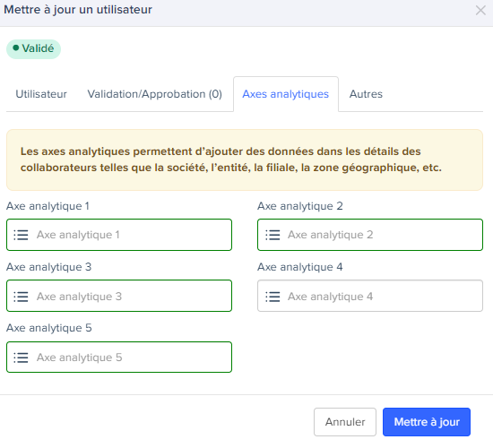Focus the Axe analytique 5 field
493x448 pixels.
[x=119, y=358]
